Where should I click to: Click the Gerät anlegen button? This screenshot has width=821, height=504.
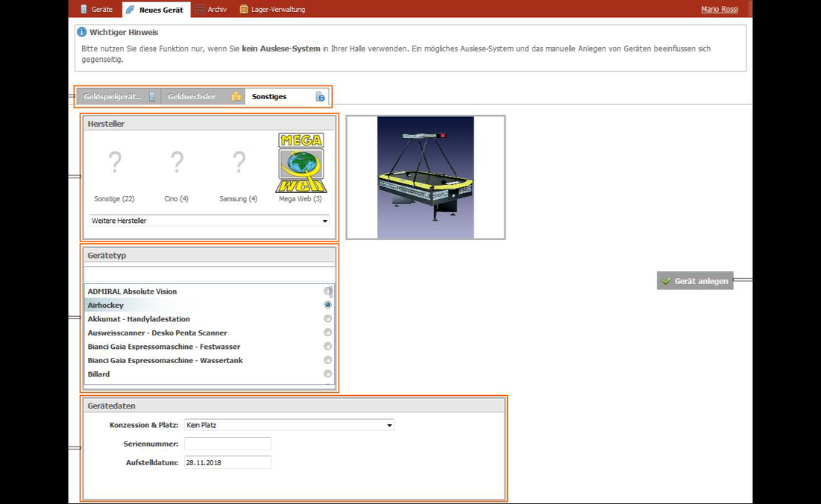[x=695, y=281]
